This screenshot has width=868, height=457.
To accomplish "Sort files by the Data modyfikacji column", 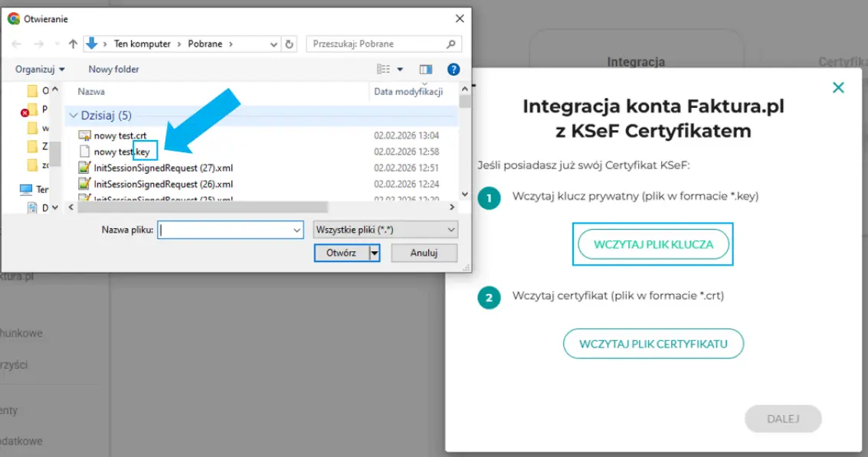I will point(408,92).
